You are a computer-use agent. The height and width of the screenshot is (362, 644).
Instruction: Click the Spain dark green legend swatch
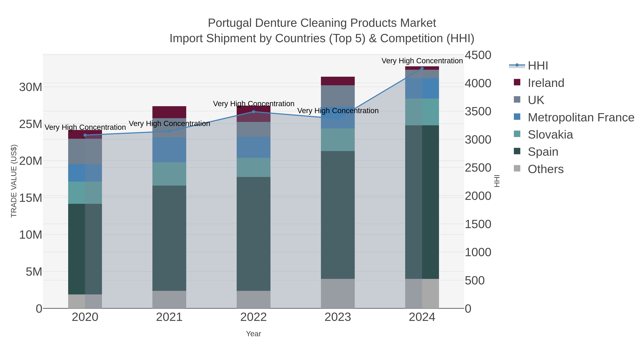click(517, 151)
